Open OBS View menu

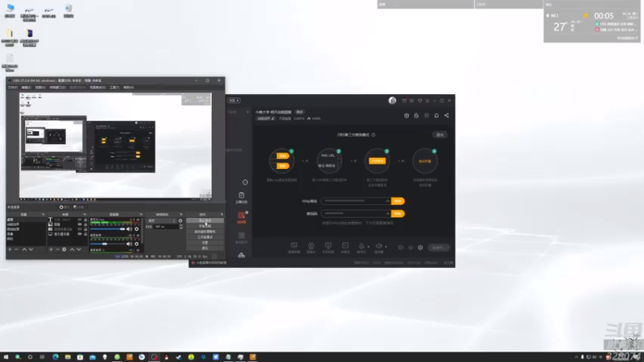[x=40, y=88]
